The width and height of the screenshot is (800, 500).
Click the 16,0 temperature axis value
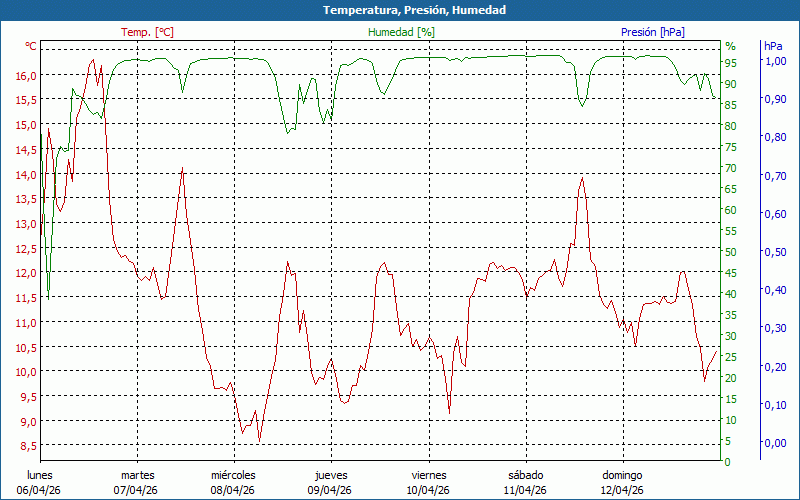[26, 76]
